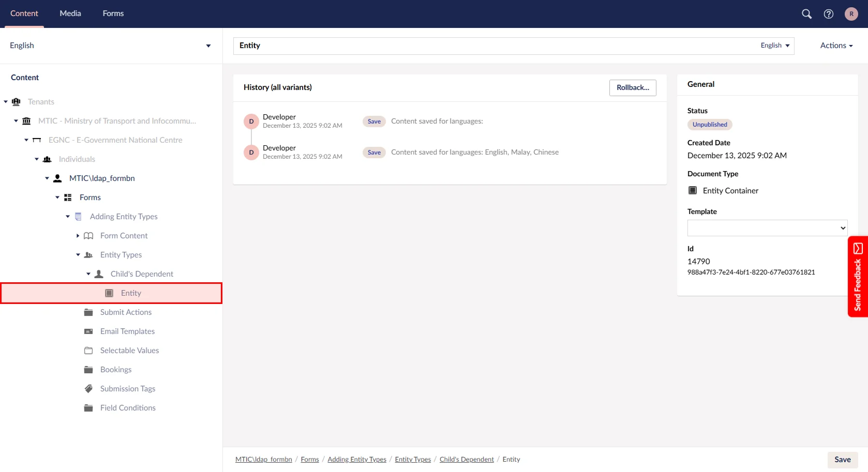Screen dimensions: 868x472
Task: Click the Email Templates icon
Action: point(88,331)
